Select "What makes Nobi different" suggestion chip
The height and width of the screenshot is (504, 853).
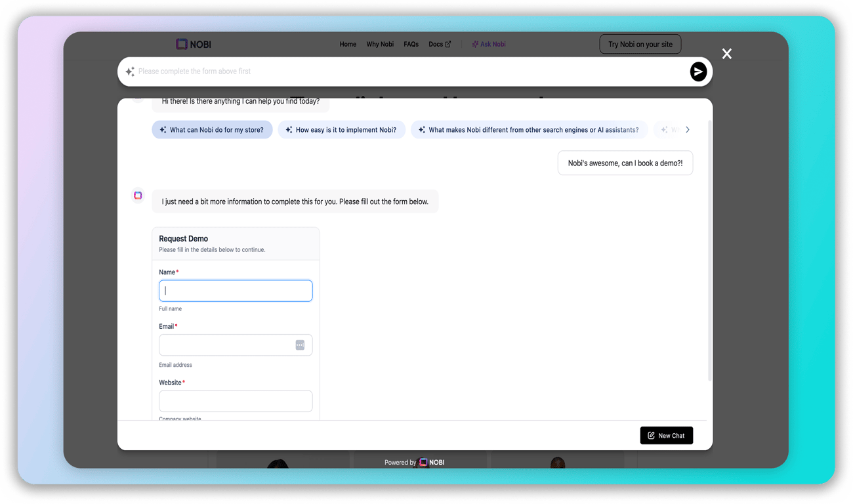(529, 130)
